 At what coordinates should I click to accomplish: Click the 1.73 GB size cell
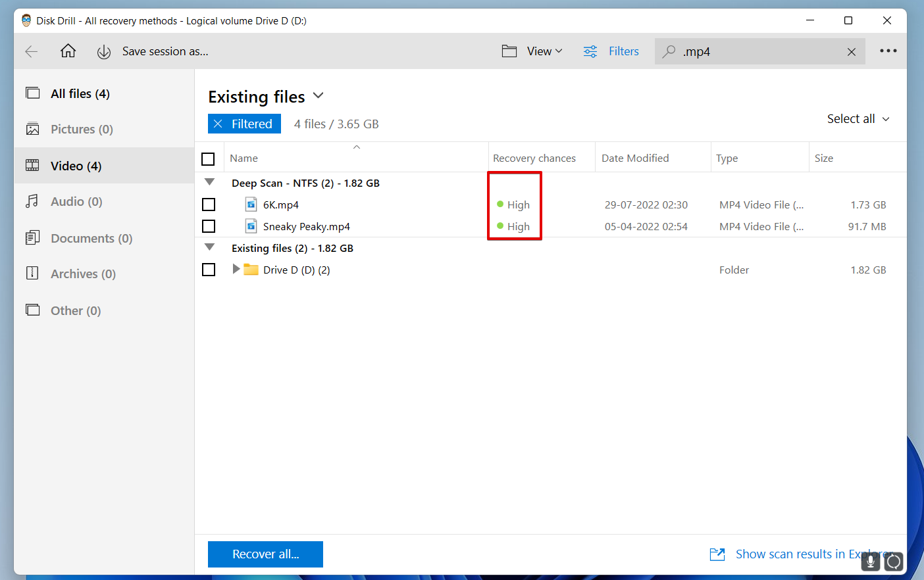tap(868, 205)
